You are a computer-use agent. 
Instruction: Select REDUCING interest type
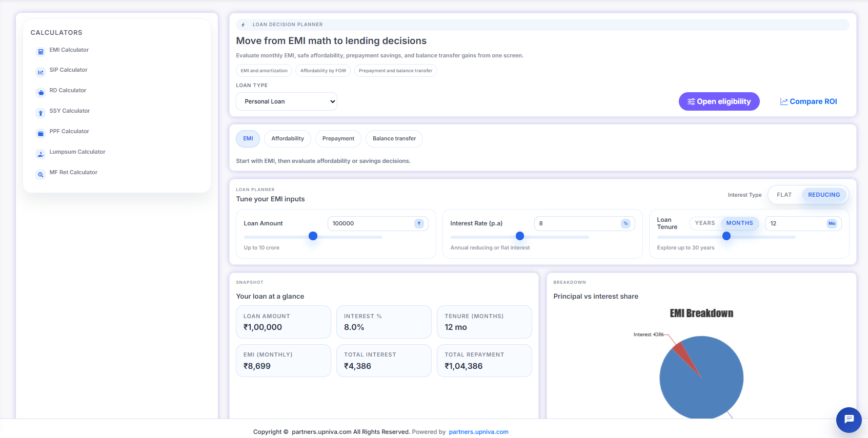pyautogui.click(x=824, y=195)
